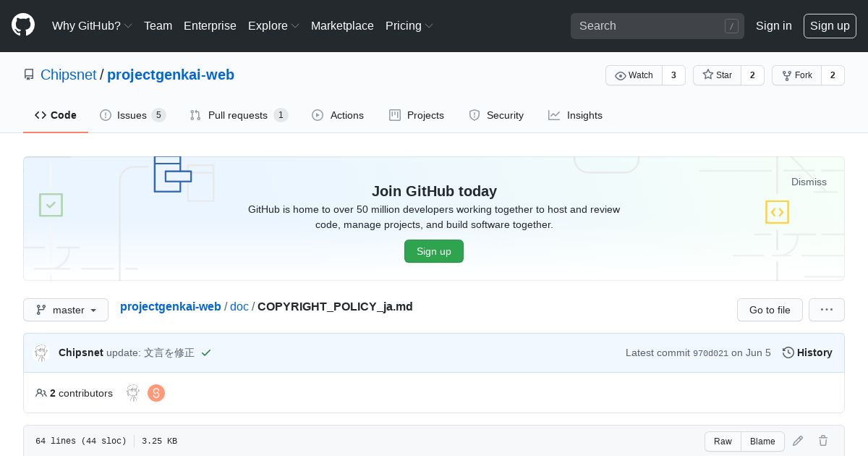Click the green commit status checkmark
Image resolution: width=868 pixels, height=456 pixels.
pyautogui.click(x=206, y=352)
